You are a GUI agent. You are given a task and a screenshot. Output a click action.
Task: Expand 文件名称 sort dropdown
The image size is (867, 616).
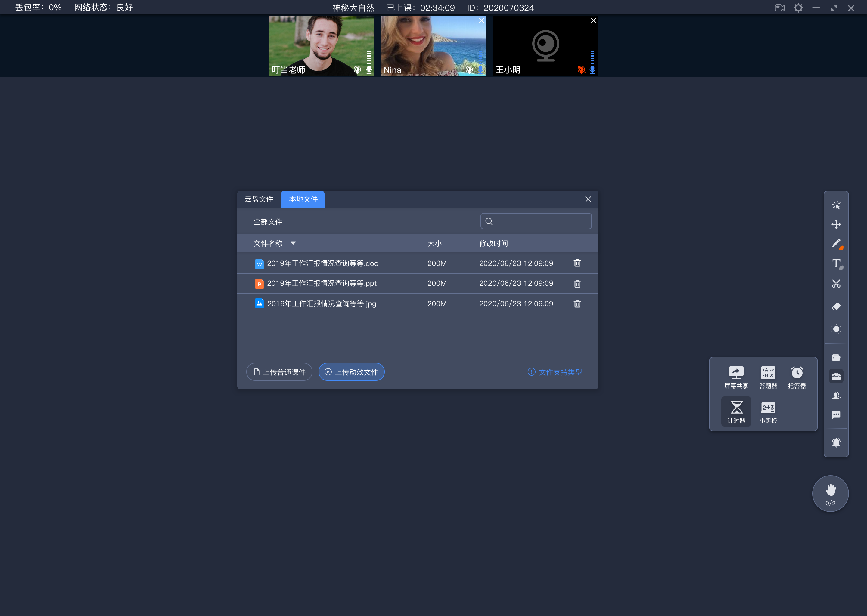(x=294, y=243)
